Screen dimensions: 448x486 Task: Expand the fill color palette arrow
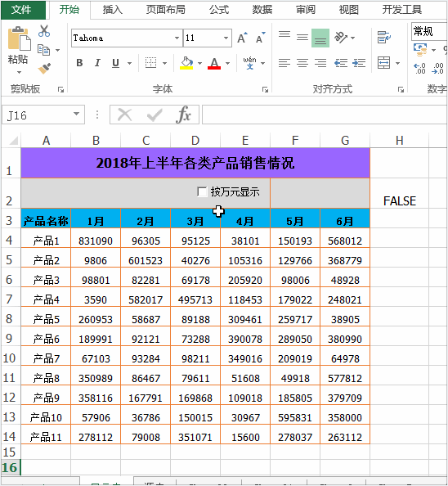tap(199, 63)
